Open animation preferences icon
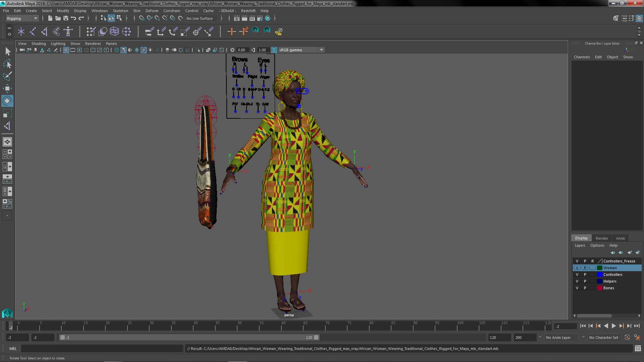Viewport: 644px width, 362px height. click(637, 338)
